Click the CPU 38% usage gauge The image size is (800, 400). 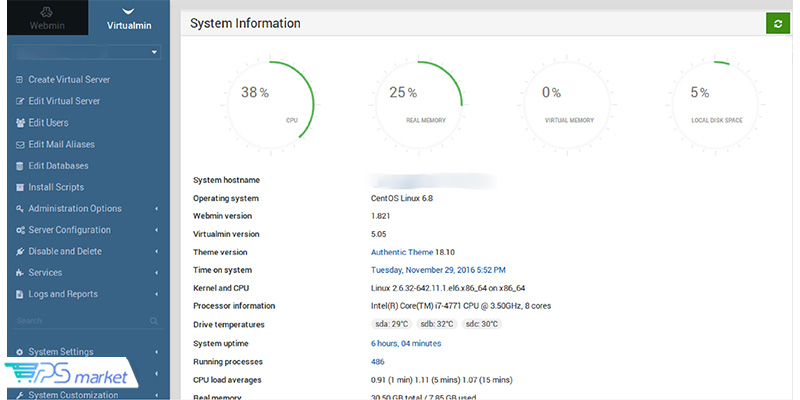pyautogui.click(x=270, y=105)
